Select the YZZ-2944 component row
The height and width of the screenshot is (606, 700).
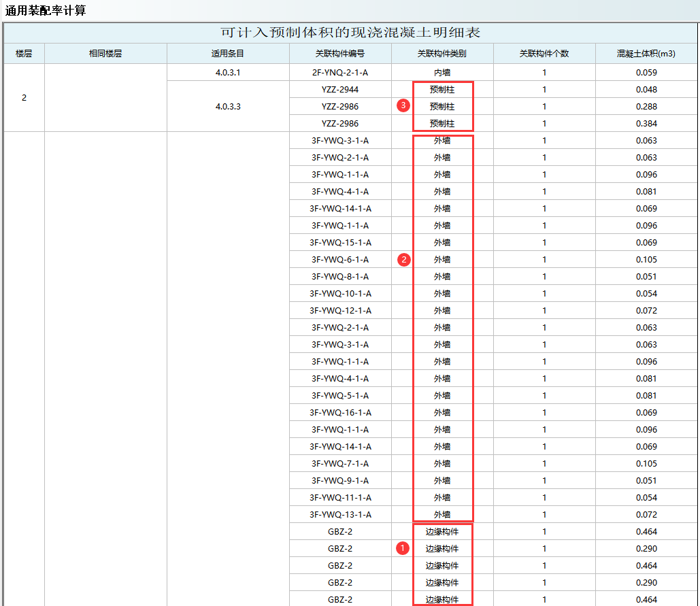(x=340, y=89)
